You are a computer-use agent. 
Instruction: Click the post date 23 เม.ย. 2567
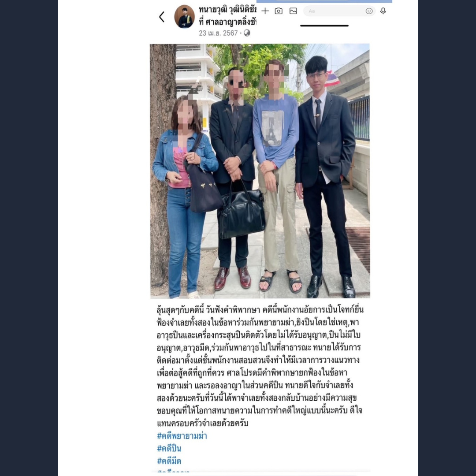(x=218, y=33)
